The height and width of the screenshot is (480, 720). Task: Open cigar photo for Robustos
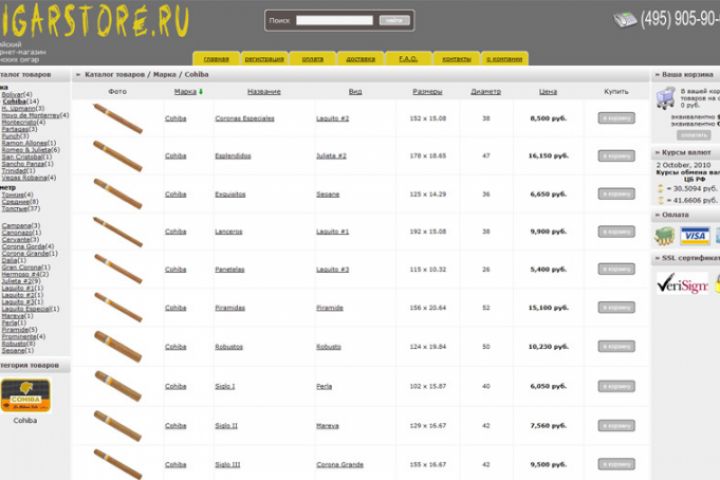click(x=118, y=346)
